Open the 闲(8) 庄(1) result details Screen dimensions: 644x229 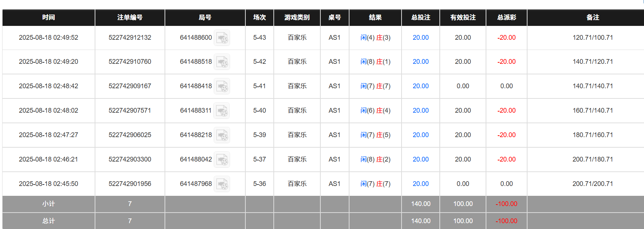coord(375,62)
